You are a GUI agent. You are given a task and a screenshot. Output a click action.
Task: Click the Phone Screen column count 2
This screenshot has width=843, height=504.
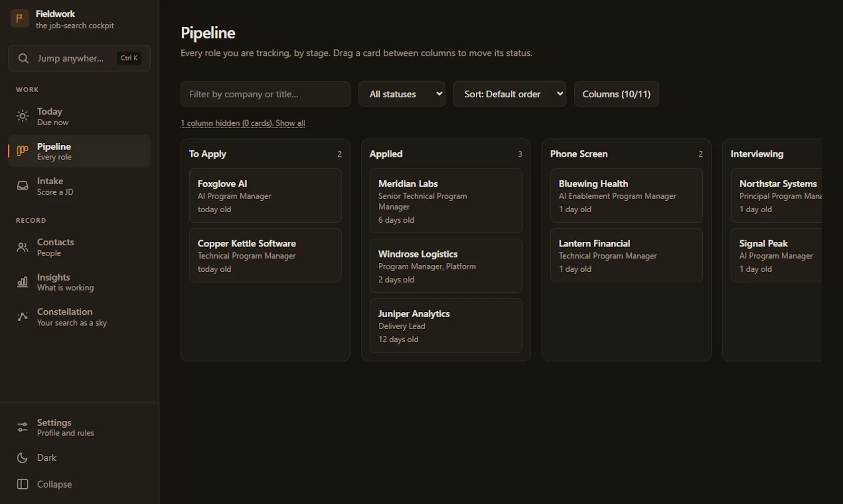tap(701, 154)
